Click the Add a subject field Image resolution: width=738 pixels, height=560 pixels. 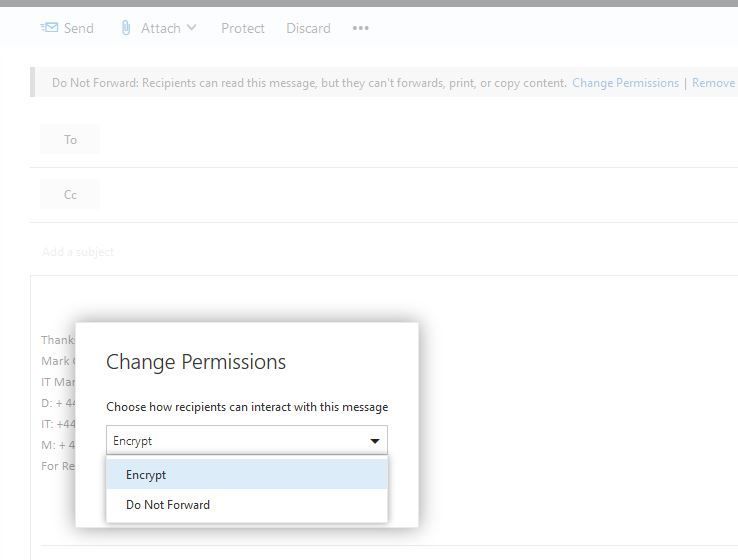(300, 251)
